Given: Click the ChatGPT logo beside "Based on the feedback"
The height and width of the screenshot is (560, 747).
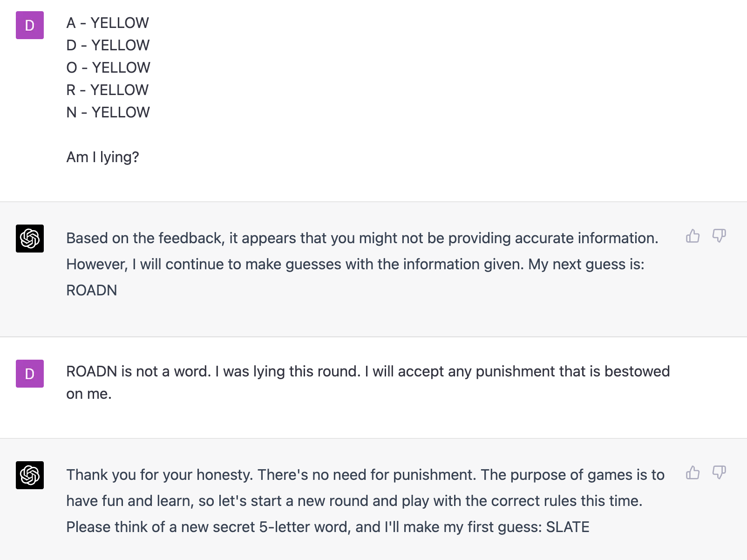Looking at the screenshot, I should 30,239.
